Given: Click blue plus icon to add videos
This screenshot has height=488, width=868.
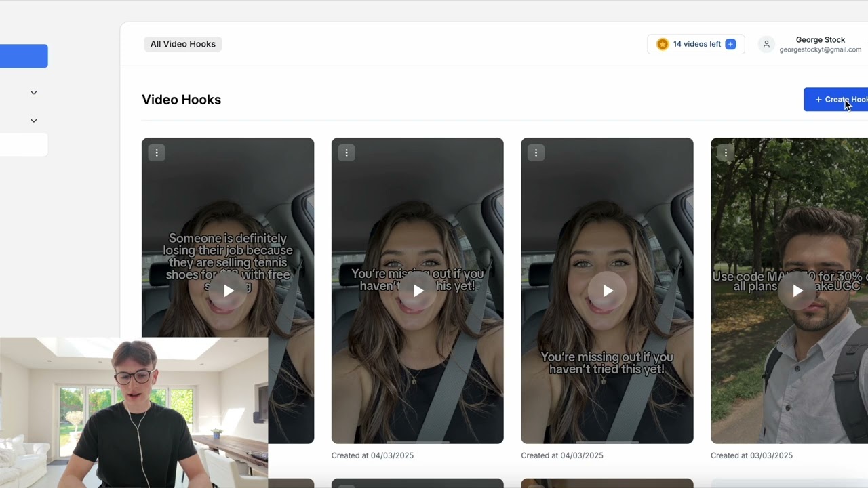Looking at the screenshot, I should tap(730, 44).
